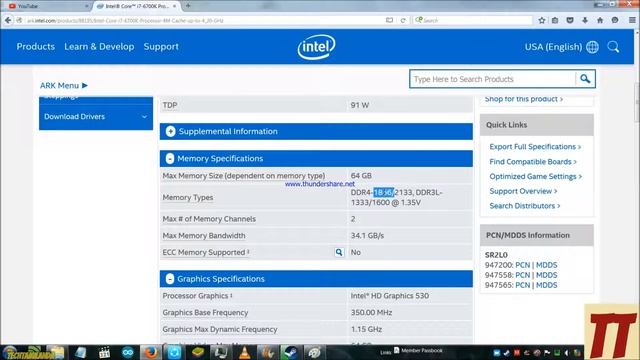
Task: Submit product search with magnifier button
Action: (585, 79)
